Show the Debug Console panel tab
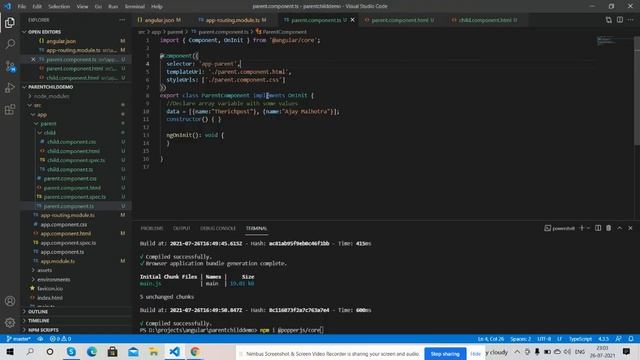Image resolution: width=640 pixels, height=360 pixels. 218,228
